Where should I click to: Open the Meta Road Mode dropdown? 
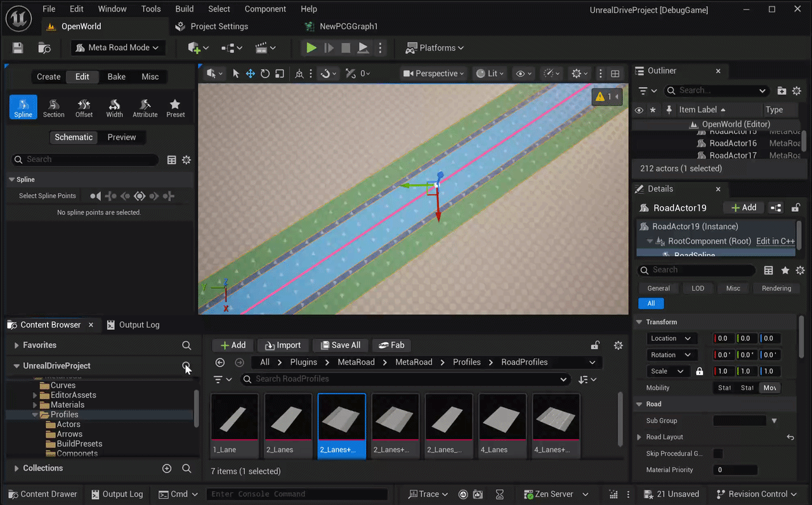[x=118, y=48]
